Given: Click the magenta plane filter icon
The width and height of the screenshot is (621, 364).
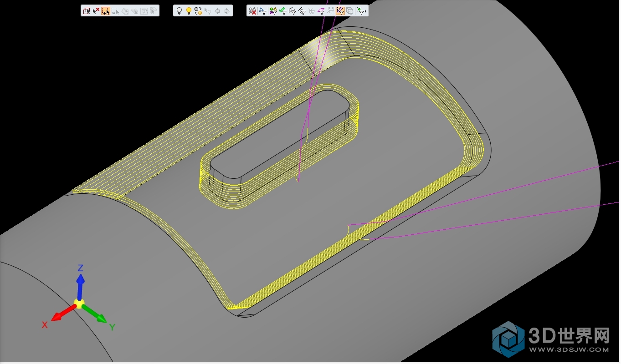Looking at the screenshot, I should 321,11.
